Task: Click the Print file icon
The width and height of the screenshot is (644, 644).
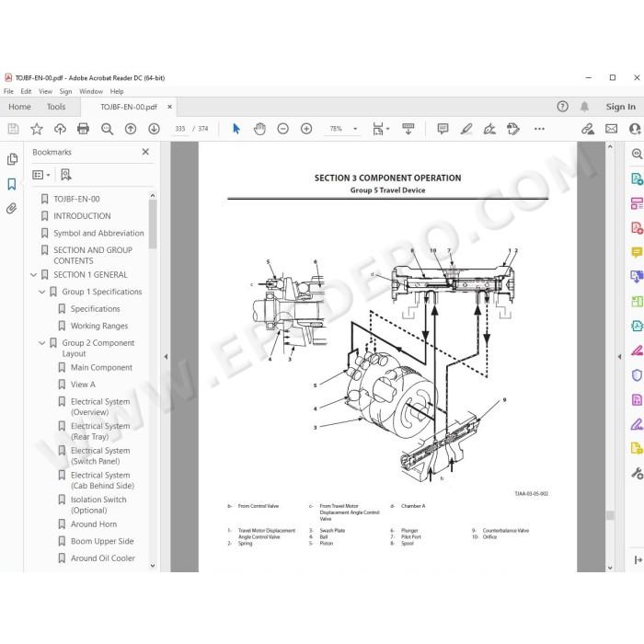Action: (x=83, y=129)
